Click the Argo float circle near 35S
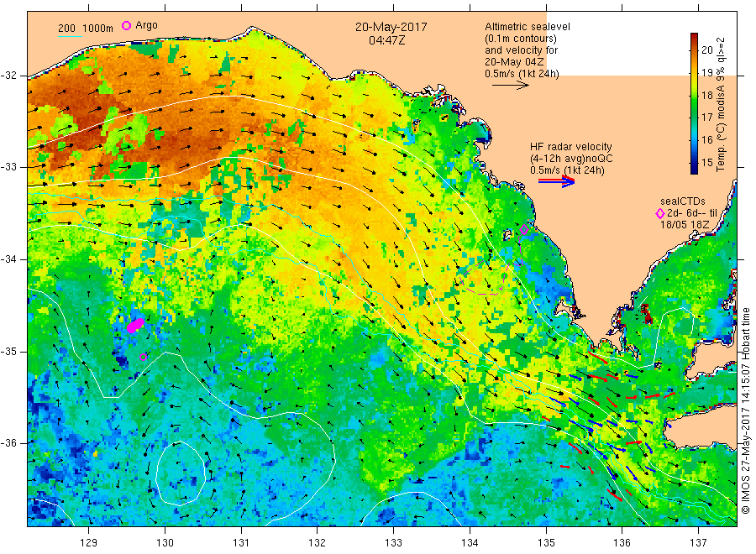The width and height of the screenshot is (756, 554). (143, 357)
